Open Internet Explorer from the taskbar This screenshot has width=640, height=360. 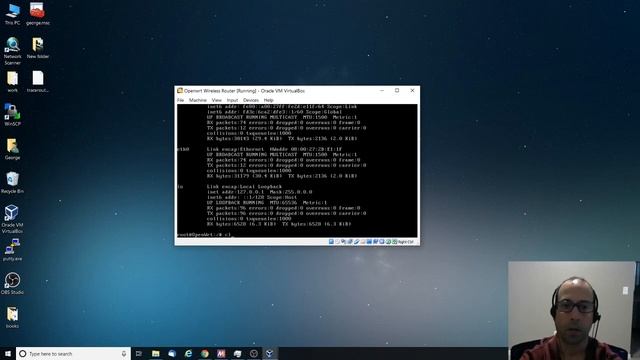coord(188,353)
